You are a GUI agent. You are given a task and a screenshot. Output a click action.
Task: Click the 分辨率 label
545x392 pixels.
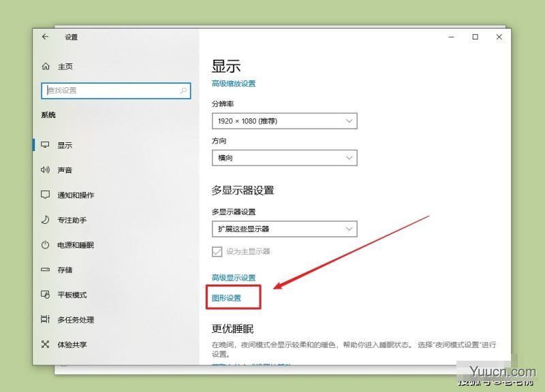(x=223, y=104)
